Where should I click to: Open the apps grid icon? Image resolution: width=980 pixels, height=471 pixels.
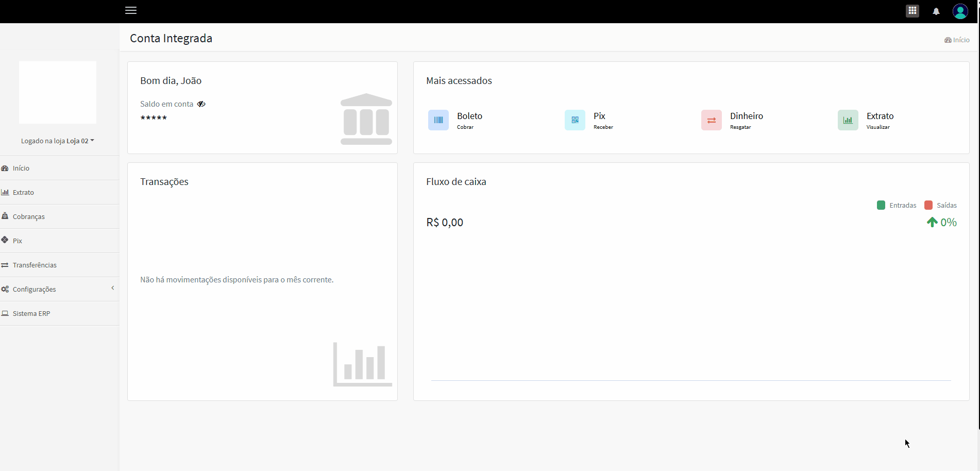click(913, 11)
